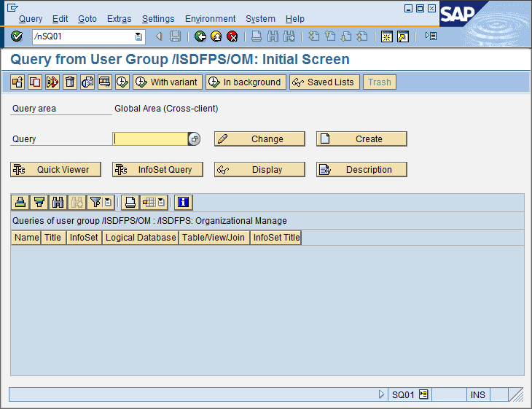
Task: Open the Quick Viewer
Action: [x=55, y=169]
